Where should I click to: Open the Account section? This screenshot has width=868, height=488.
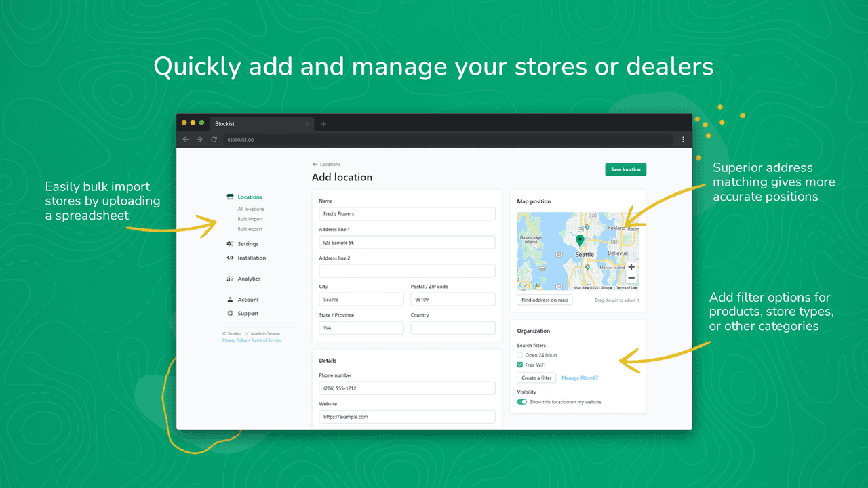[x=248, y=300]
